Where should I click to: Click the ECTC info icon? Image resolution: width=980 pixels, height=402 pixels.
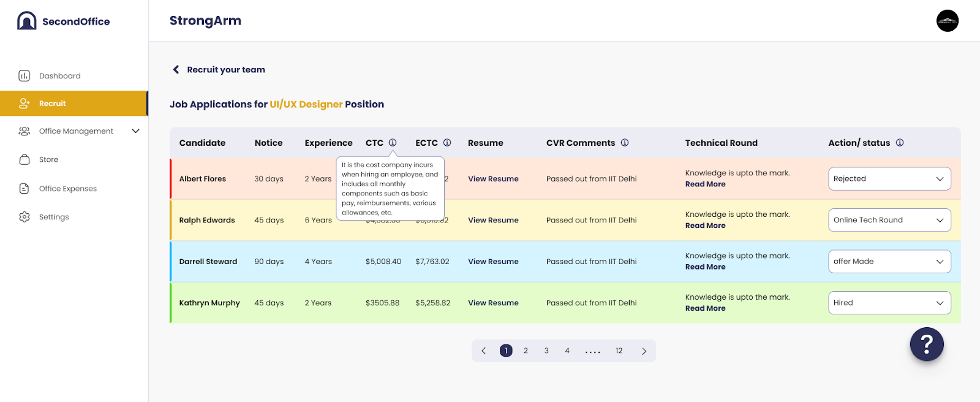click(x=447, y=143)
